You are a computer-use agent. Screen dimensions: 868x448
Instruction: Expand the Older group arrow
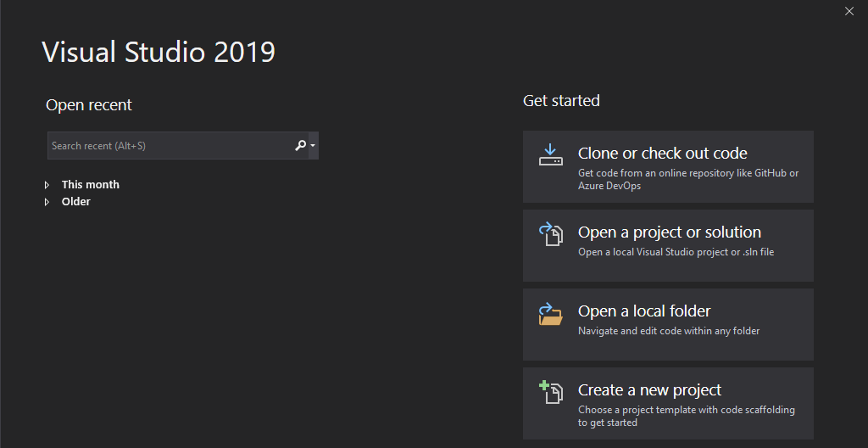click(47, 202)
